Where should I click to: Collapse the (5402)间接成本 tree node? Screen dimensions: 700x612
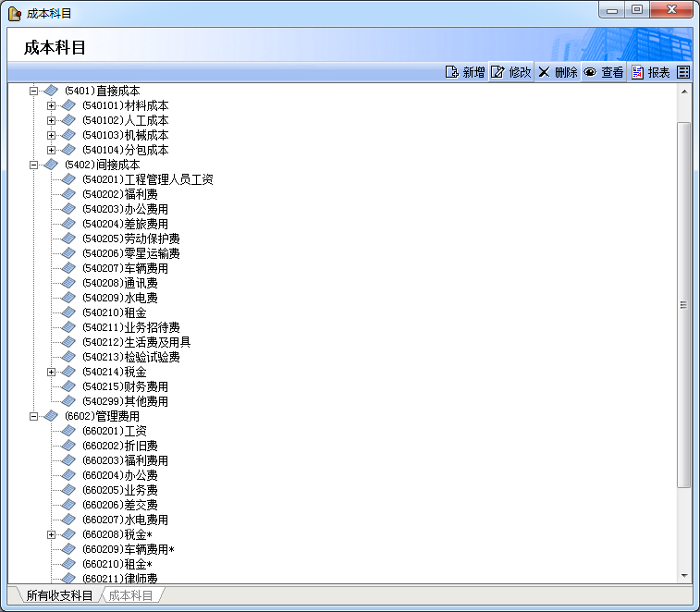pos(34,165)
